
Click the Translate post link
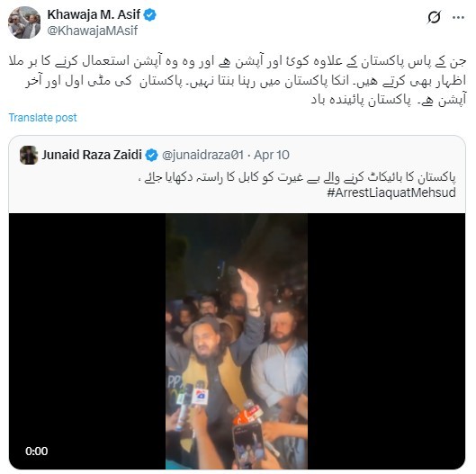coord(43,118)
